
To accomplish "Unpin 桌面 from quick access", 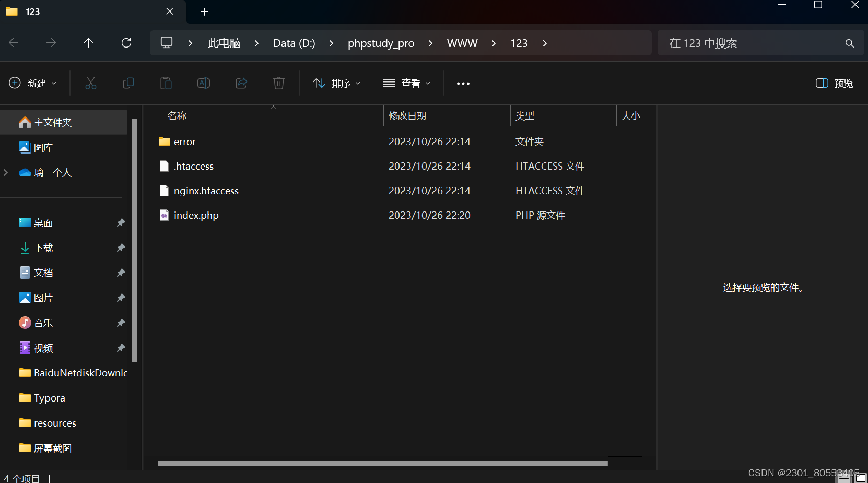I will click(121, 222).
